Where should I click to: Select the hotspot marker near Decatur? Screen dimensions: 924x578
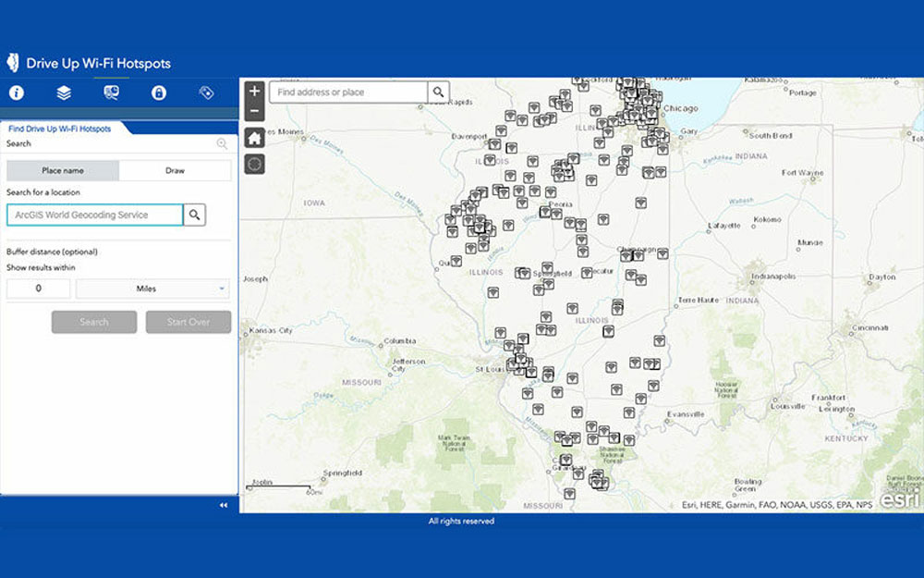tap(587, 273)
